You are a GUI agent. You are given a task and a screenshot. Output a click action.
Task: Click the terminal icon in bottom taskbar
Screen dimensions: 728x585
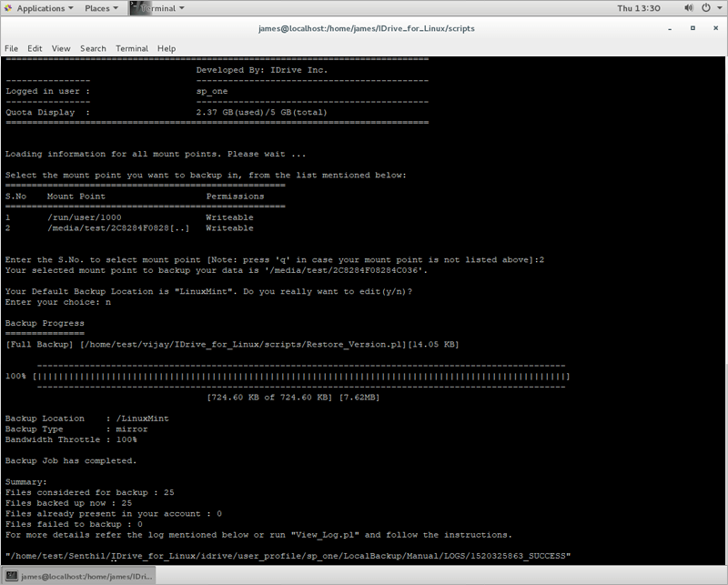12,576
